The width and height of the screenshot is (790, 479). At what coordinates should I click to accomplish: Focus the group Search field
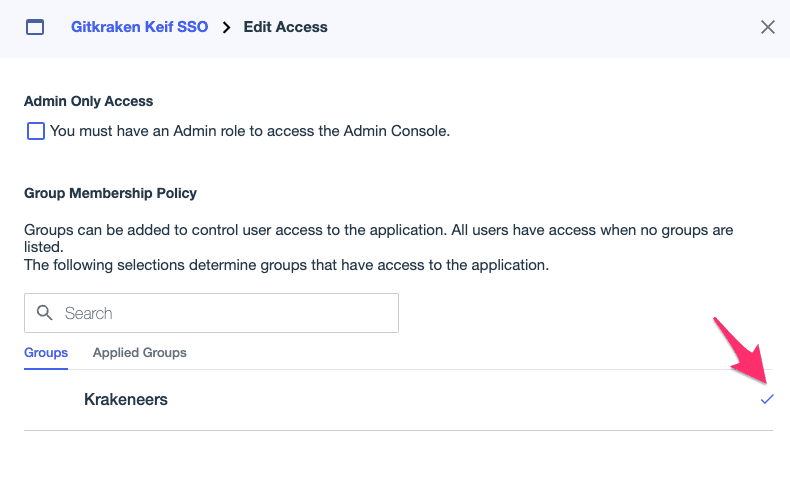coord(212,313)
